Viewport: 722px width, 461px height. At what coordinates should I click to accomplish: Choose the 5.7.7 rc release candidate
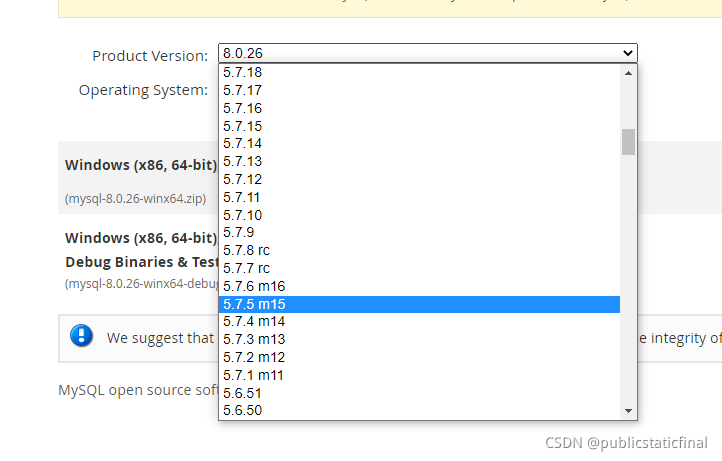pos(419,268)
